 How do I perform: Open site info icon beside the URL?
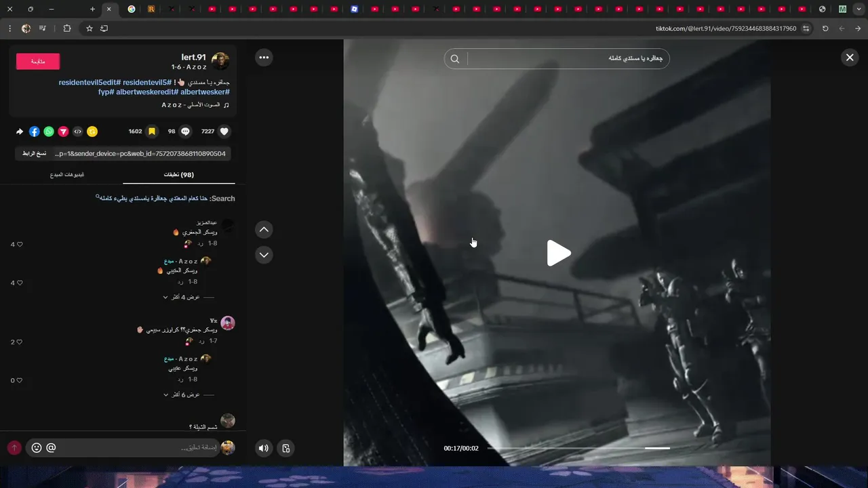click(806, 28)
